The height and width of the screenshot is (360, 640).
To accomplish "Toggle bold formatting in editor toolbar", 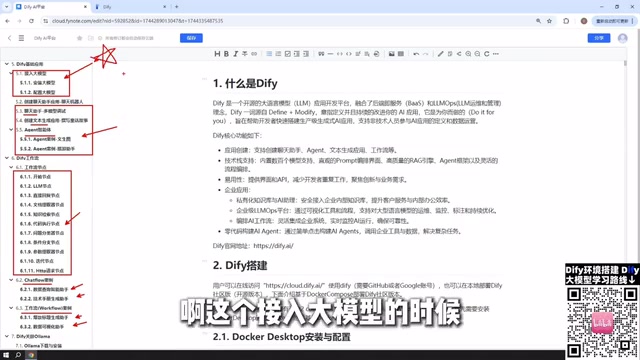I will 226,54.
